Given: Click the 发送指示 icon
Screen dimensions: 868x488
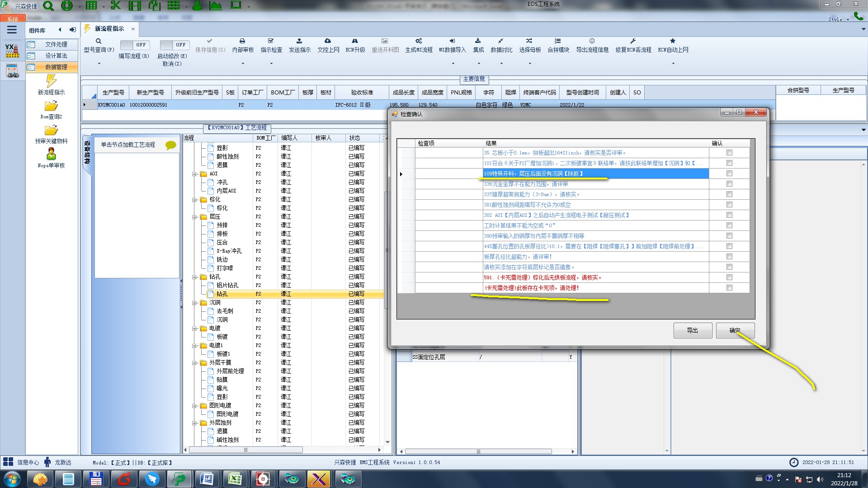Looking at the screenshot, I should click(x=299, y=41).
